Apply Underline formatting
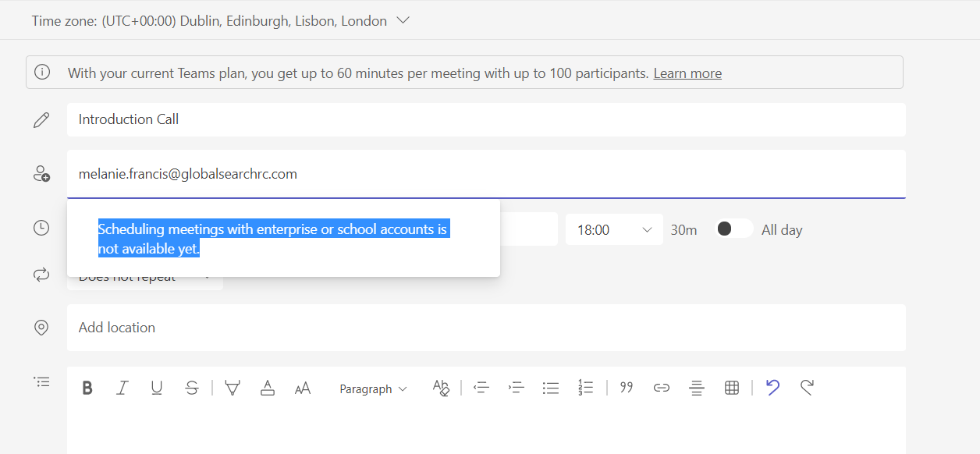 click(x=157, y=388)
